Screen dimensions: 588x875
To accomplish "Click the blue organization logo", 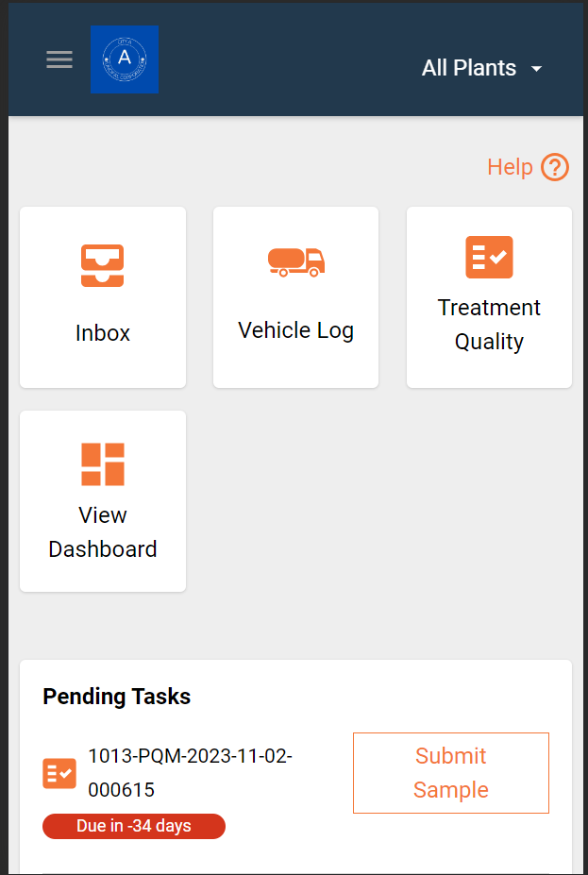I will [125, 59].
